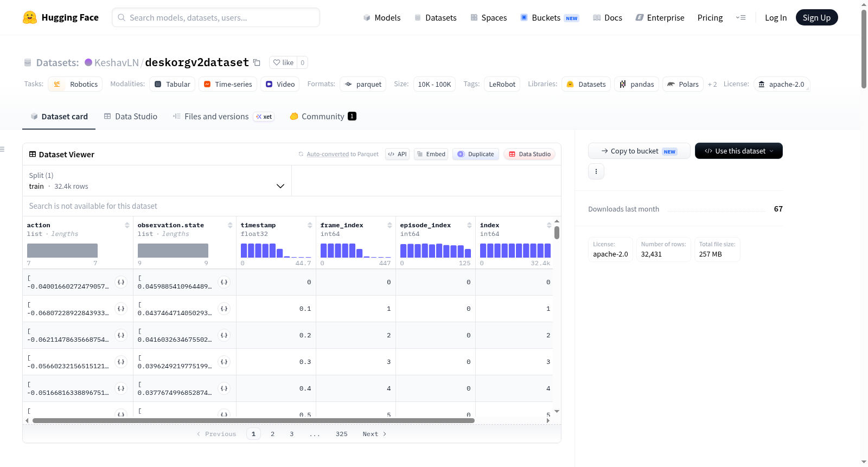
Task: Click the KeshavLN user avatar
Action: (88, 62)
